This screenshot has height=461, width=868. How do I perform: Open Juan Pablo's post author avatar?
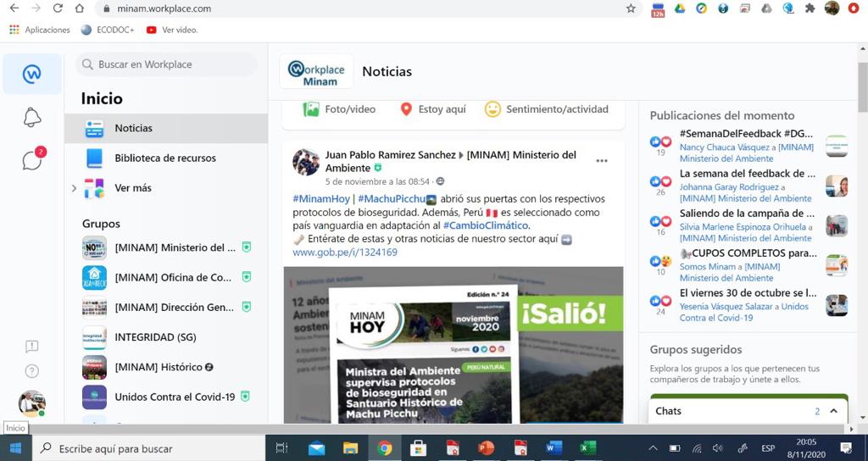click(306, 162)
